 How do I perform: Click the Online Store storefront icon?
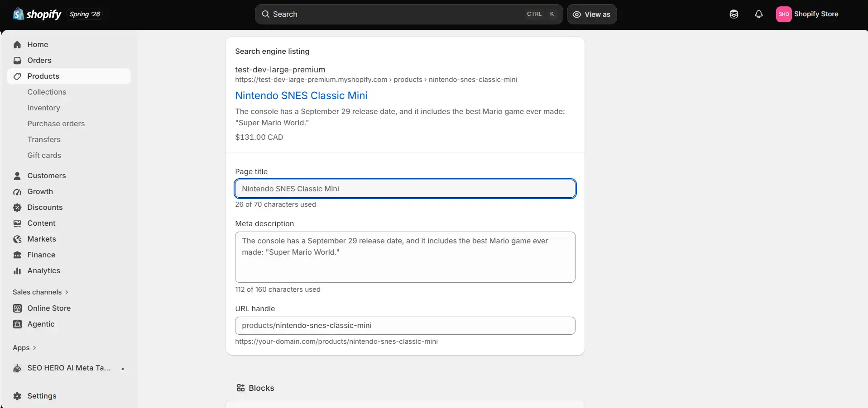[17, 308]
